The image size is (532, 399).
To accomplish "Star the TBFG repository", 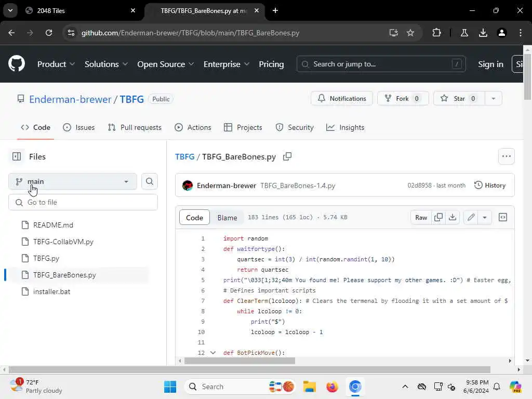I will click(x=459, y=98).
